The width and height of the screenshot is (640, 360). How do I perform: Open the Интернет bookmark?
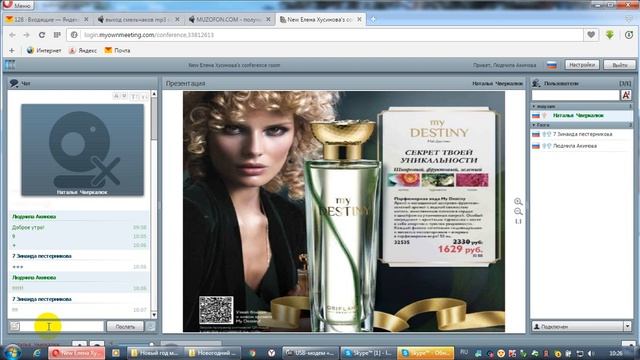pyautogui.click(x=44, y=51)
